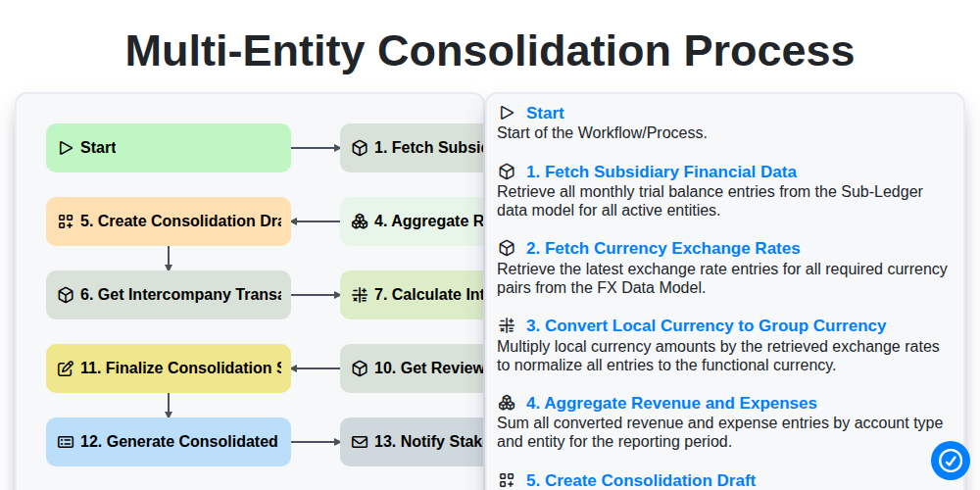Click the pencil edit icon on Finalize Consolidation node

pyautogui.click(x=65, y=368)
